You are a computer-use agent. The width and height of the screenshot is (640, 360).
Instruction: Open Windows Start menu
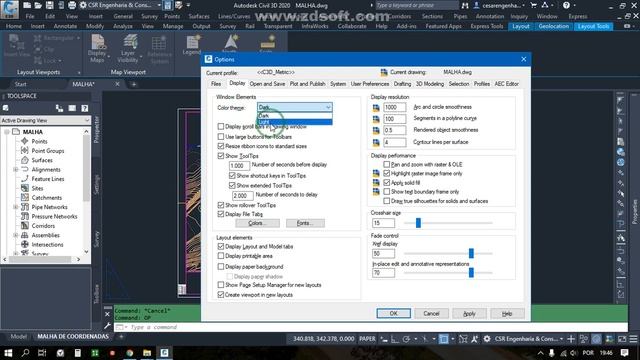click(8, 353)
